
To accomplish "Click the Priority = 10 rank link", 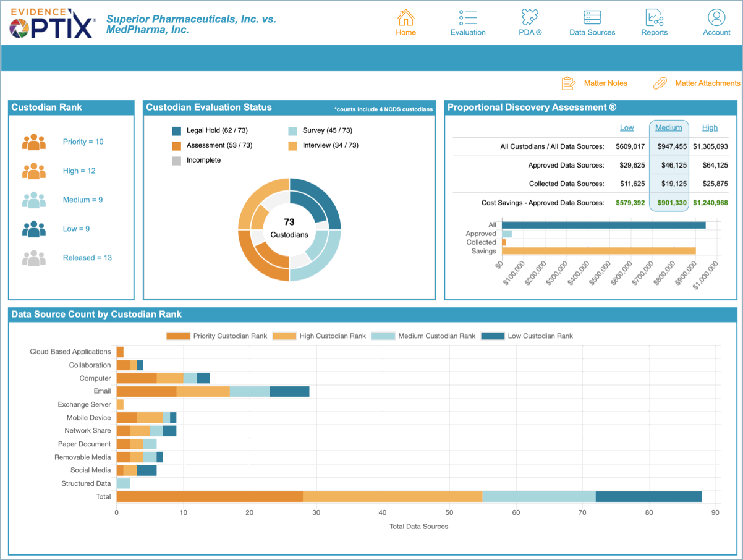I will pos(83,142).
